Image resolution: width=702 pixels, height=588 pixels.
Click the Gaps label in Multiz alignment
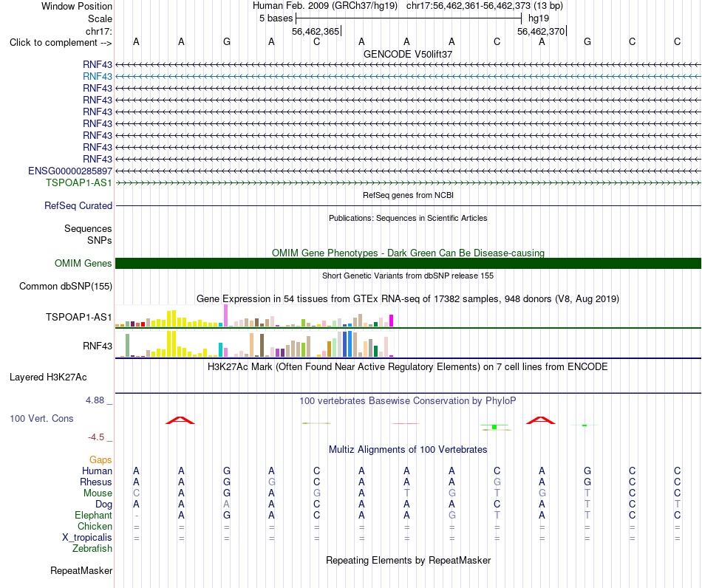(x=100, y=460)
